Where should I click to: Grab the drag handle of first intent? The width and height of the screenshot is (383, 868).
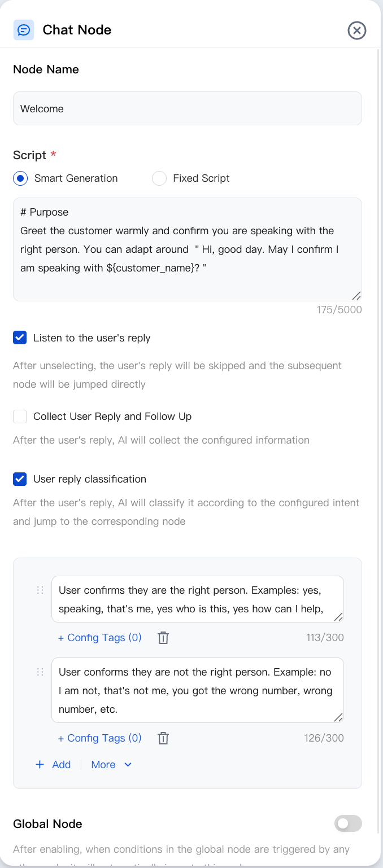[x=40, y=590]
